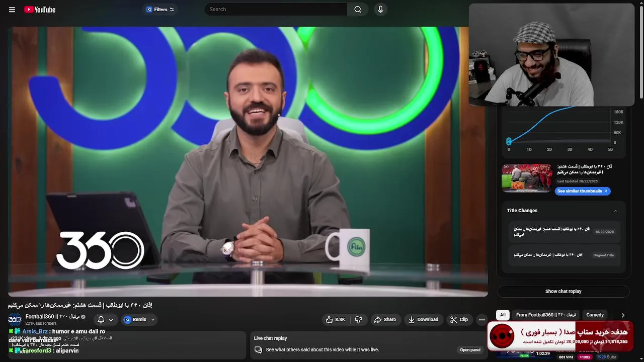Click the 221K subscribers text
Image resolution: width=644 pixels, height=362 pixels.
point(41,323)
